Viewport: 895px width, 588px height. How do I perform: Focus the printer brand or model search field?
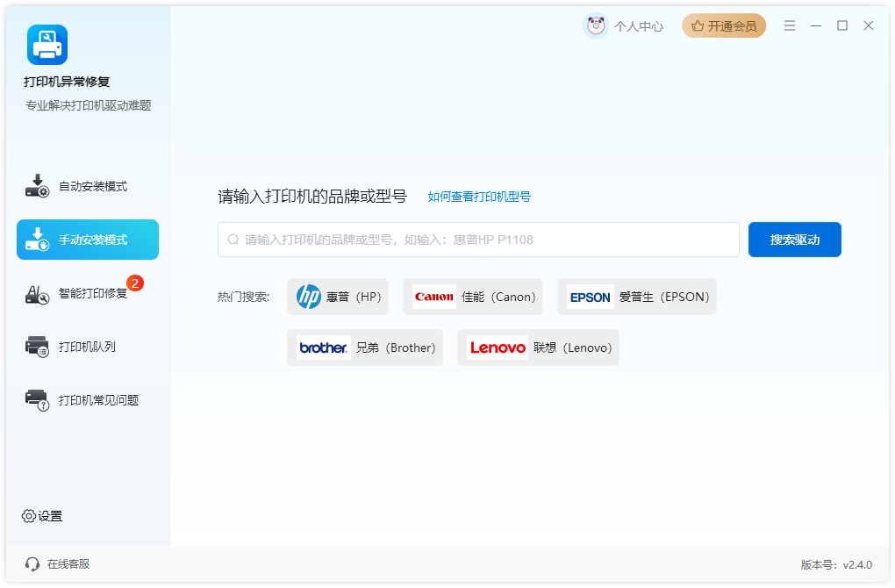tap(478, 240)
